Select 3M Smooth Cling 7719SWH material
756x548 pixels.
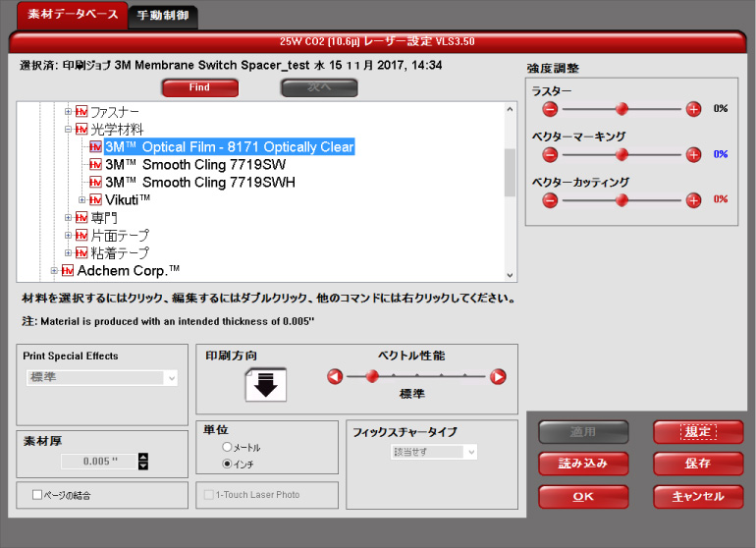pos(200,182)
